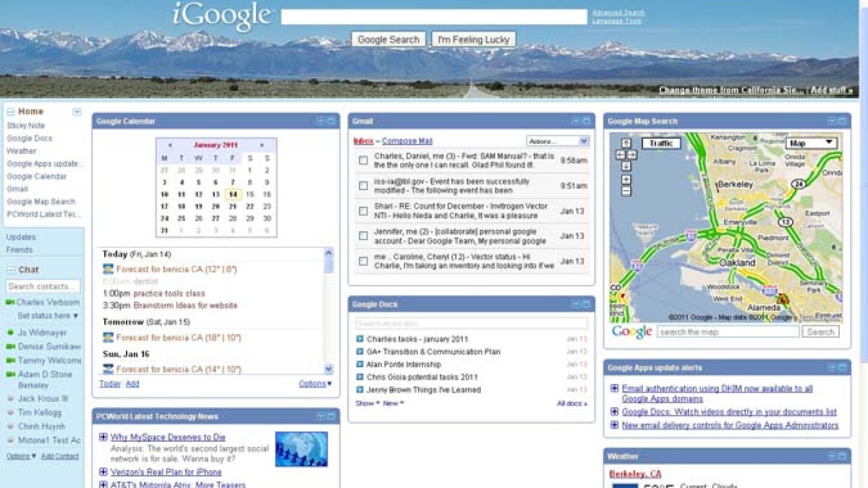Select Google Map Search in sidebar list
Viewport: 868px width, 488px height.
click(41, 202)
